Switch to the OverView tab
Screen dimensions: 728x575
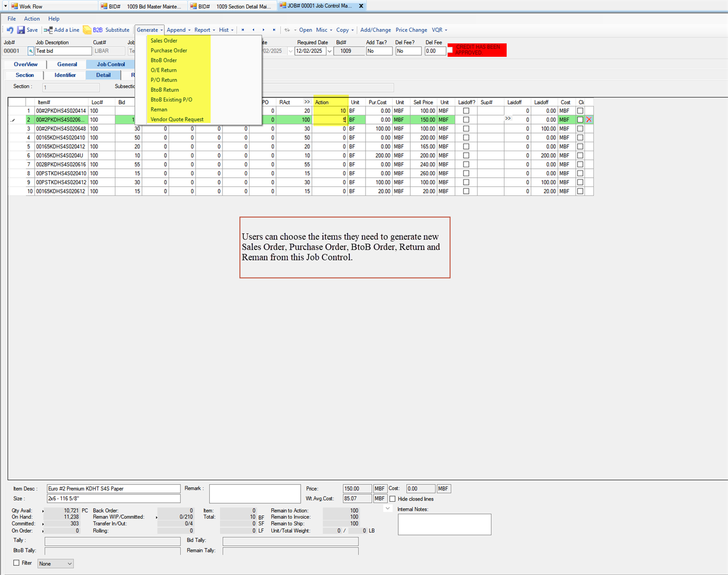click(x=26, y=64)
